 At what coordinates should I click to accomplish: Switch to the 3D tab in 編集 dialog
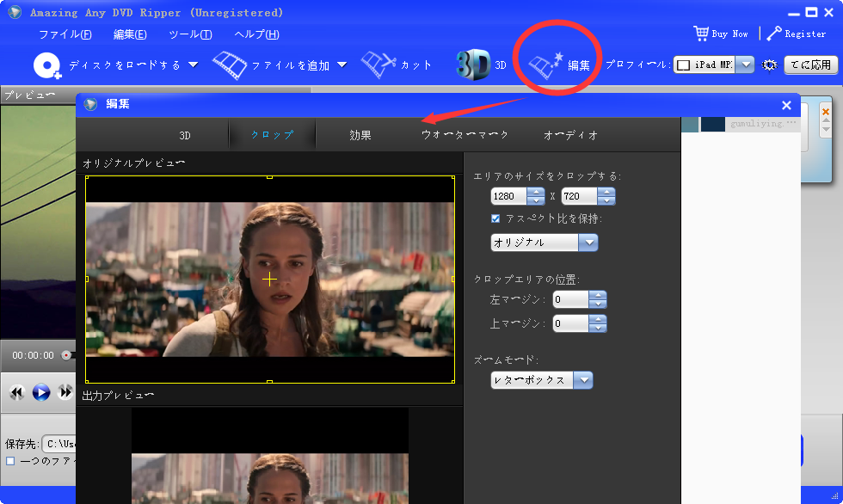184,135
